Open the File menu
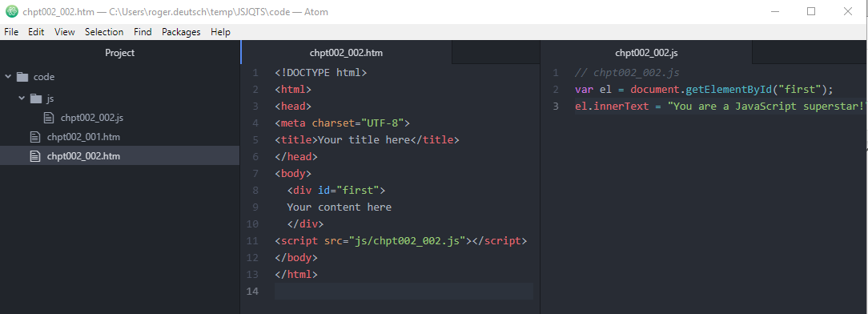The width and height of the screenshot is (868, 314). pyautogui.click(x=11, y=32)
